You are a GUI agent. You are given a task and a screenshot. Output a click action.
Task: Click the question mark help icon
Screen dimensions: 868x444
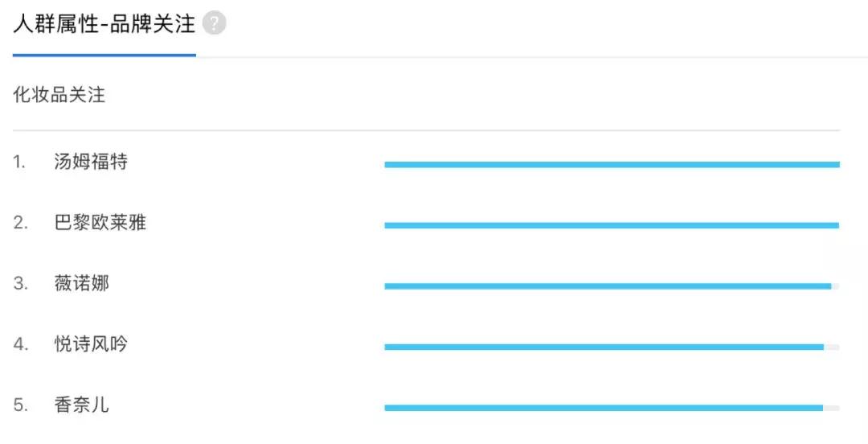tap(214, 23)
